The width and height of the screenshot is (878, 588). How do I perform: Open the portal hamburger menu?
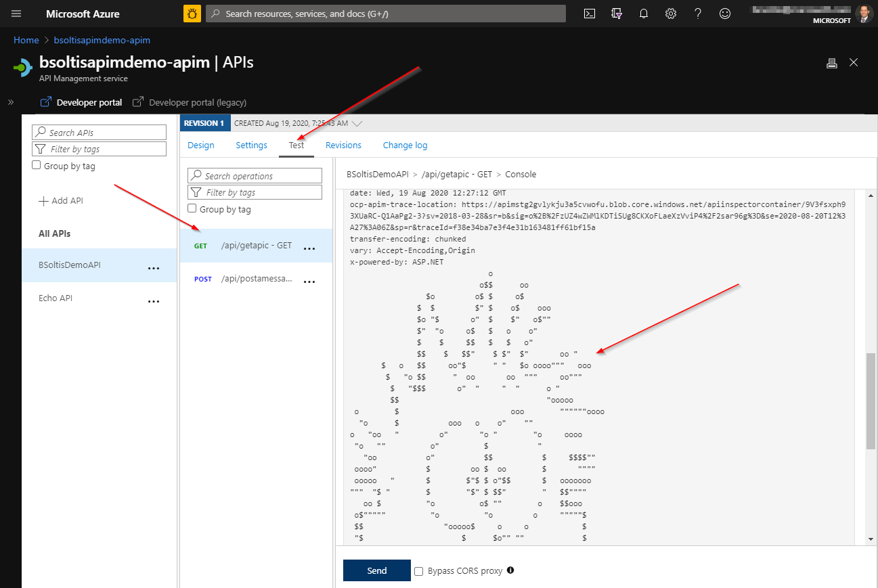(x=16, y=14)
